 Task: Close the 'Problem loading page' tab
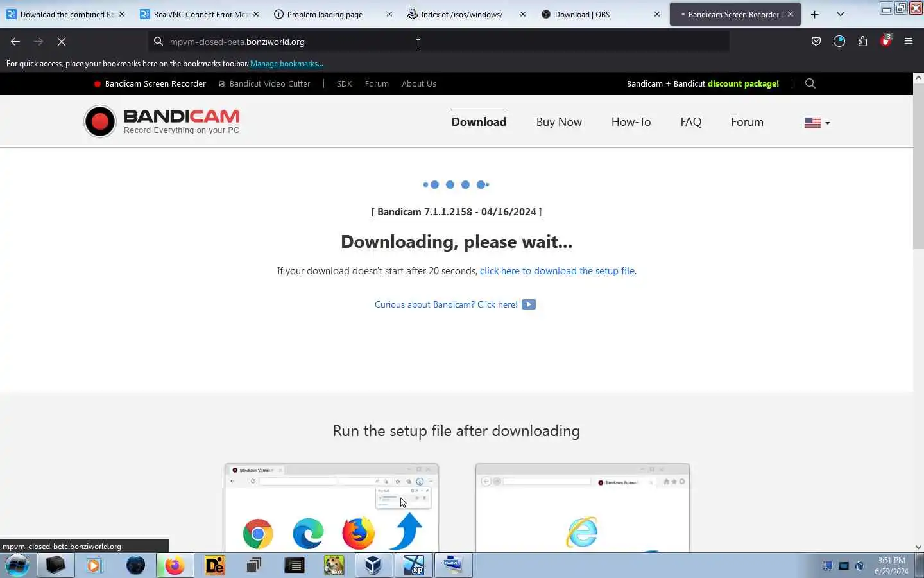pyautogui.click(x=389, y=14)
